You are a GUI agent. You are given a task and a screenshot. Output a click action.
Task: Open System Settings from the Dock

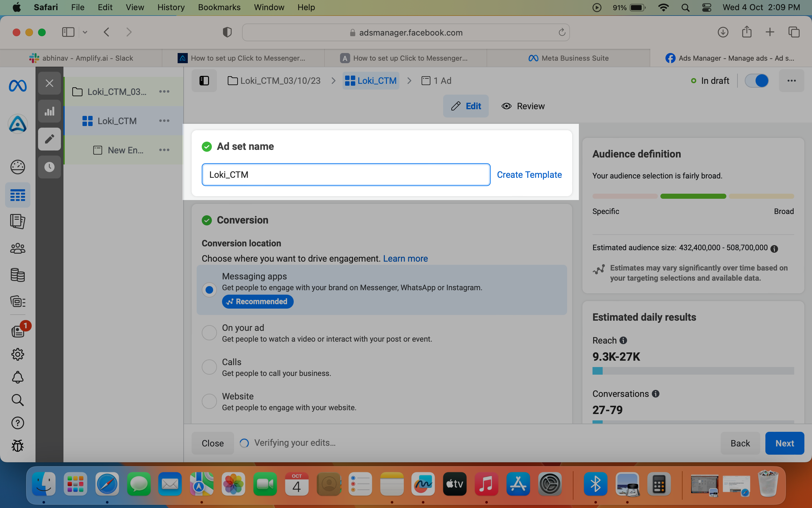coord(550,484)
